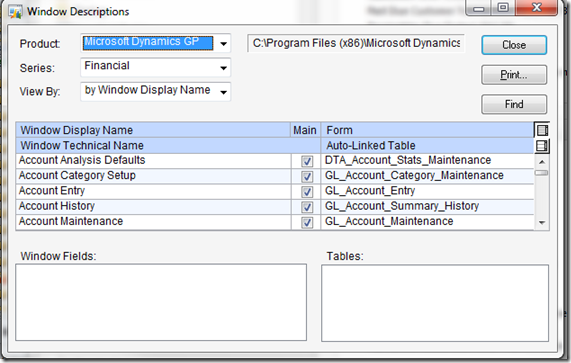571x363 pixels.
Task: Open the View By dropdown
Action: point(223,92)
